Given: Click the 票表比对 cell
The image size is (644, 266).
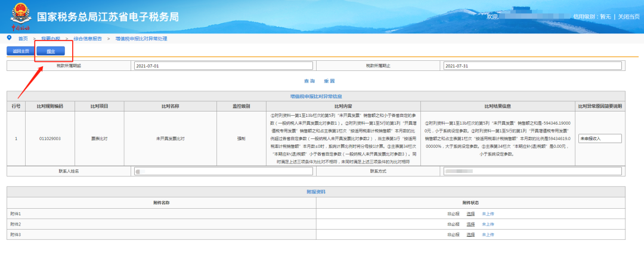Looking at the screenshot, I should click(x=100, y=139).
